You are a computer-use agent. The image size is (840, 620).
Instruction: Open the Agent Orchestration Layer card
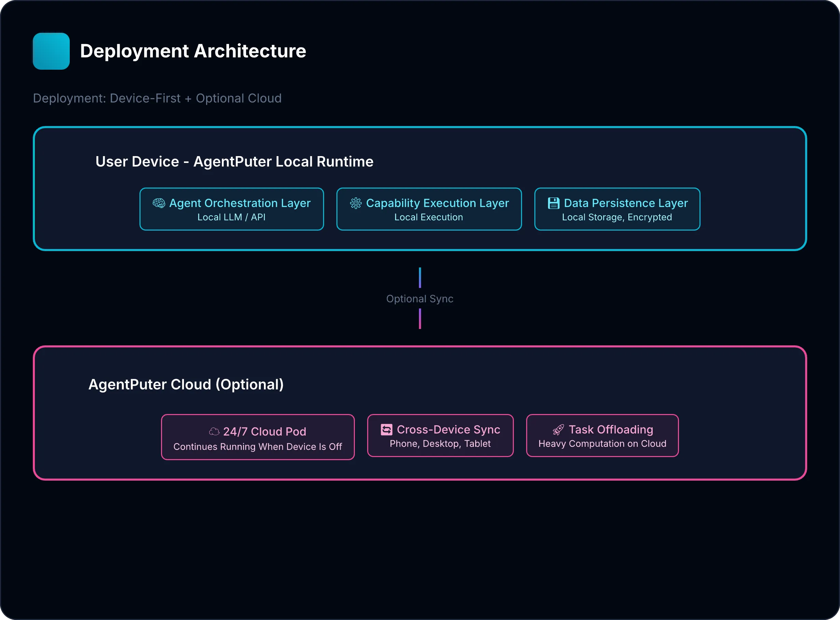coord(231,209)
